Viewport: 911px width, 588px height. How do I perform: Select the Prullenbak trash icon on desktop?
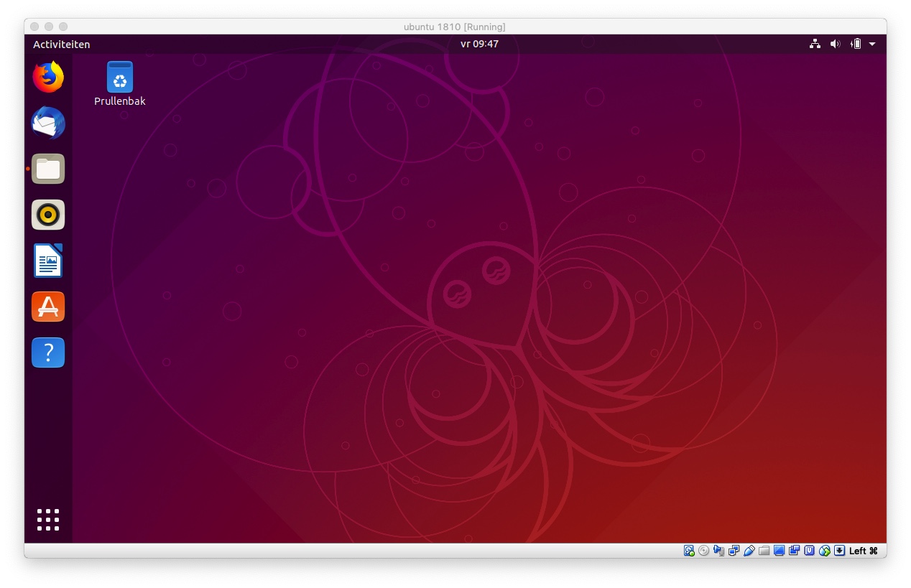point(120,78)
